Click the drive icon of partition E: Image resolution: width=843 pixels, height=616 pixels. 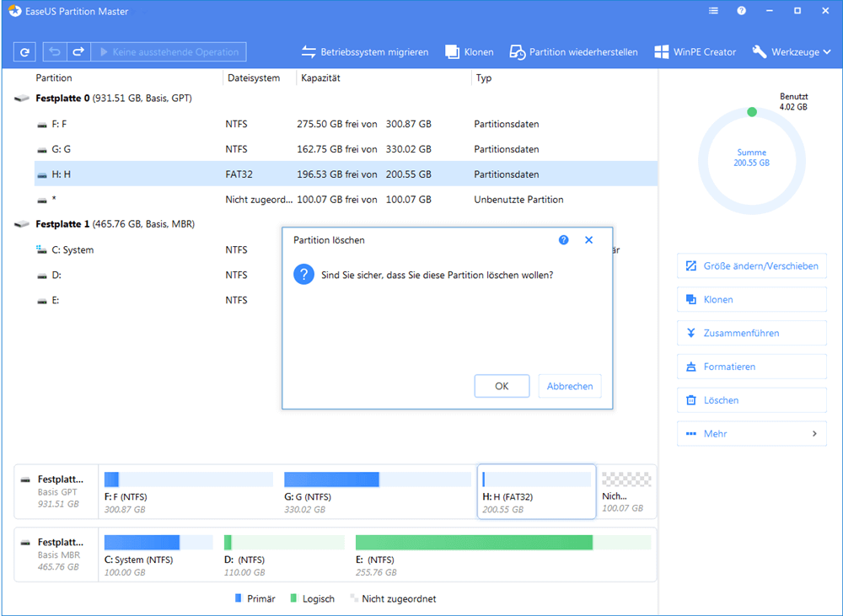(42, 301)
